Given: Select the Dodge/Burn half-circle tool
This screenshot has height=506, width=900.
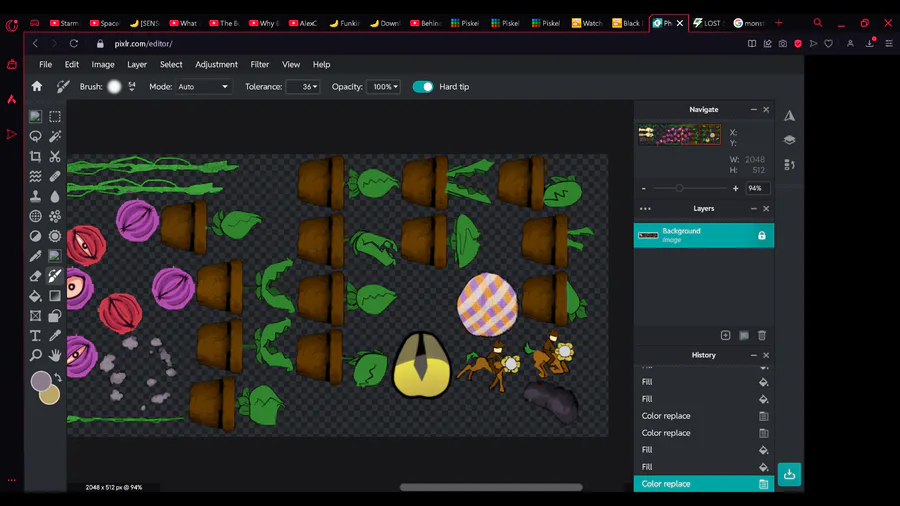Looking at the screenshot, I should [35, 236].
